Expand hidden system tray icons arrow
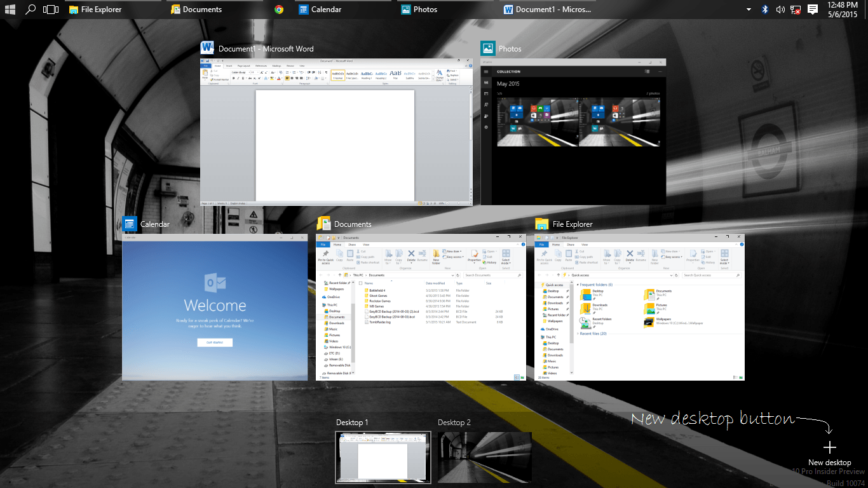The width and height of the screenshot is (868, 488). pyautogui.click(x=749, y=10)
